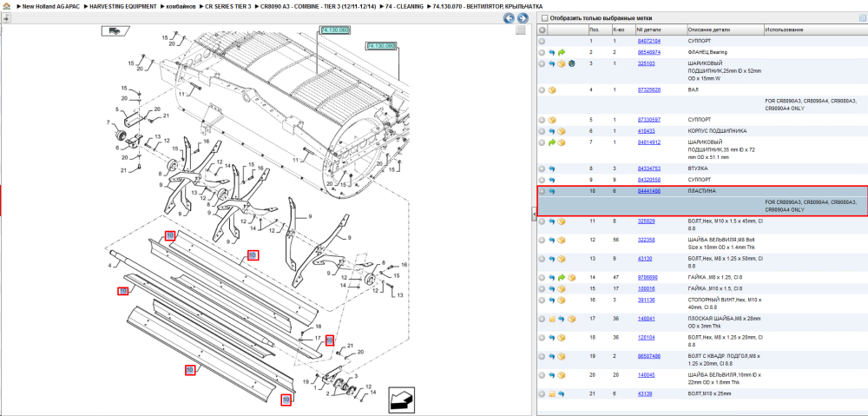Open 'HARVESTING EQUIPMENT' breadcrumb
The width and height of the screenshot is (868, 416).
[x=124, y=5]
